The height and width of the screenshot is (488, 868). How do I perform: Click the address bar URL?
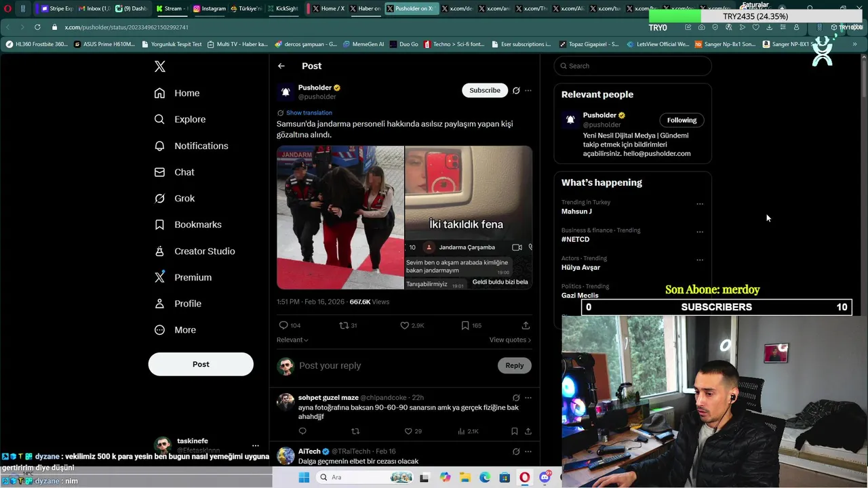[126, 27]
